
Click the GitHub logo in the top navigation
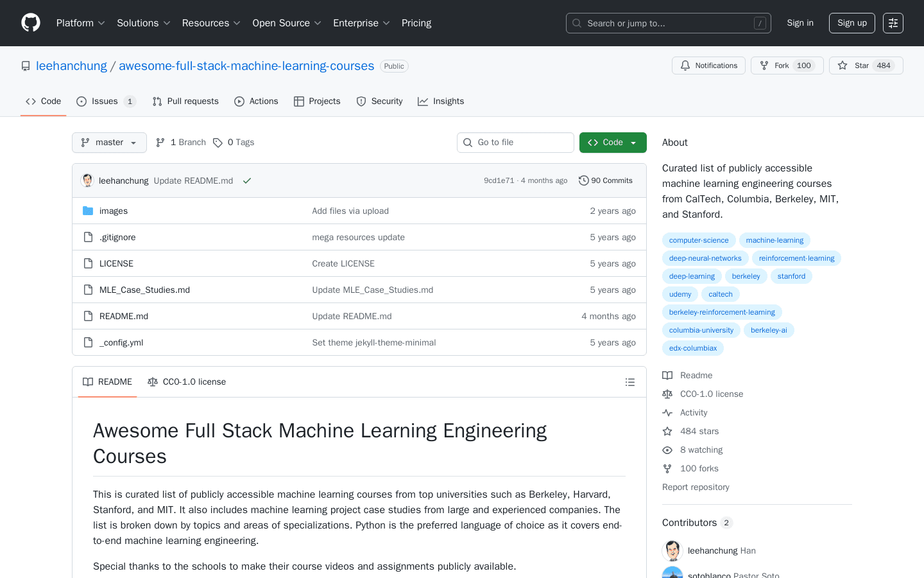pos(30,22)
